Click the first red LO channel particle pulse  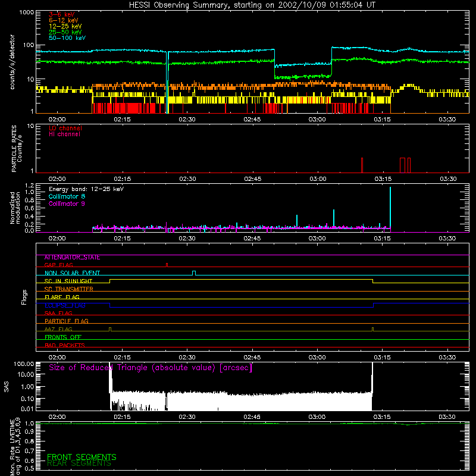point(362,165)
